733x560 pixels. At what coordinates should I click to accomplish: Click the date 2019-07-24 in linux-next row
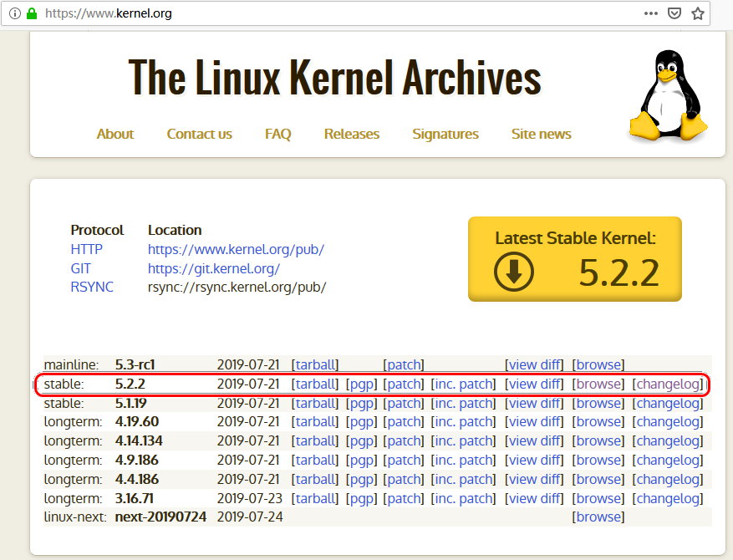tap(250, 517)
